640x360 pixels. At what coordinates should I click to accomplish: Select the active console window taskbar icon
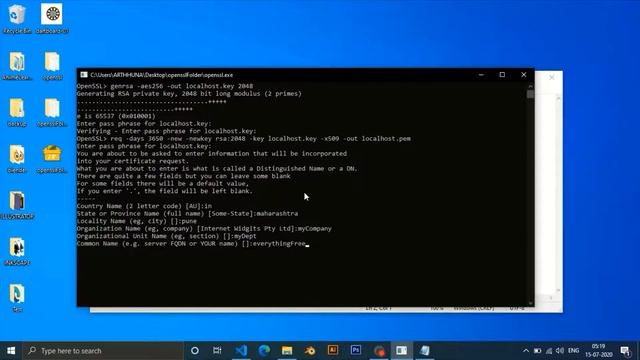[x=402, y=350]
